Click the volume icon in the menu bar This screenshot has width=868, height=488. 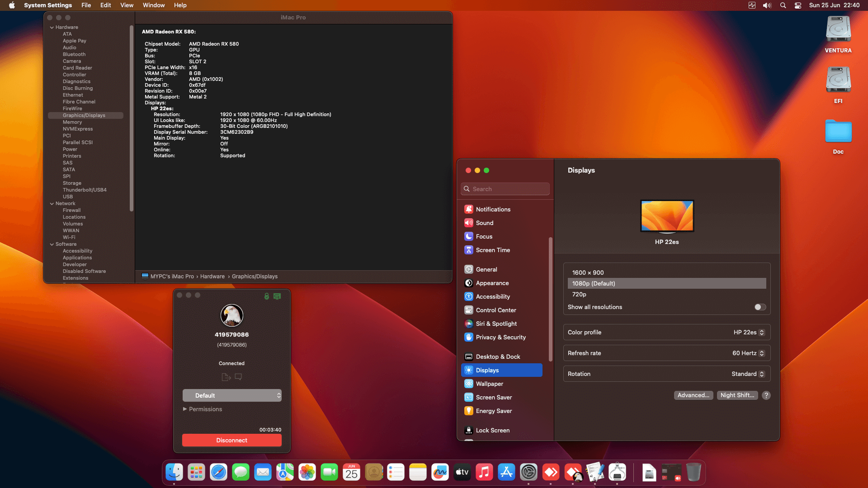[x=767, y=5]
